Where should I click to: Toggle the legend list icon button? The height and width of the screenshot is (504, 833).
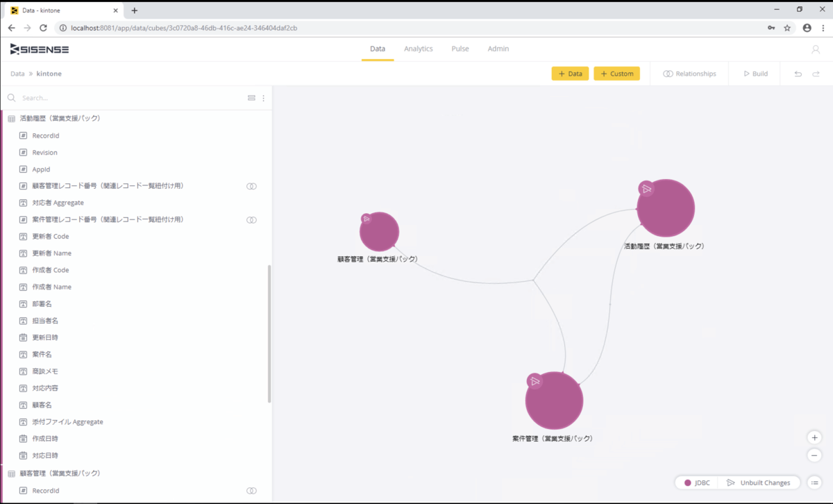tap(815, 482)
